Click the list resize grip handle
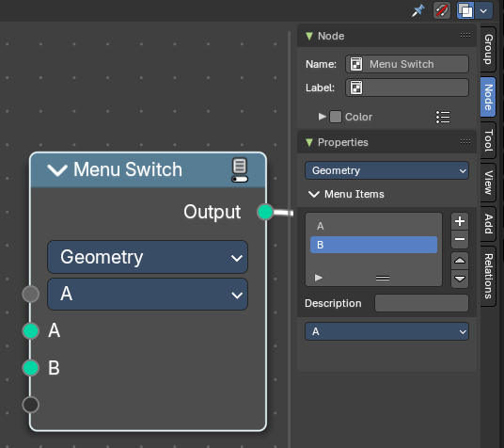This screenshot has width=504, height=448. tap(383, 278)
